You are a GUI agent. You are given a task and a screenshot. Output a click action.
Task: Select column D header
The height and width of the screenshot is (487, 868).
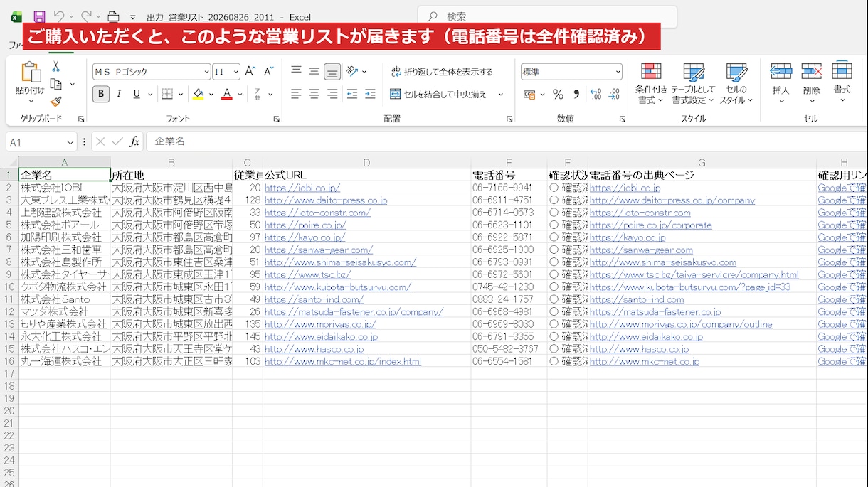(366, 163)
